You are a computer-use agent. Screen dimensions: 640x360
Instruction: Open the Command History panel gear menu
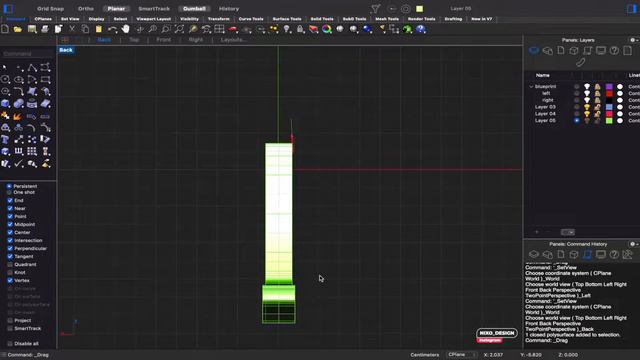[x=634, y=244]
